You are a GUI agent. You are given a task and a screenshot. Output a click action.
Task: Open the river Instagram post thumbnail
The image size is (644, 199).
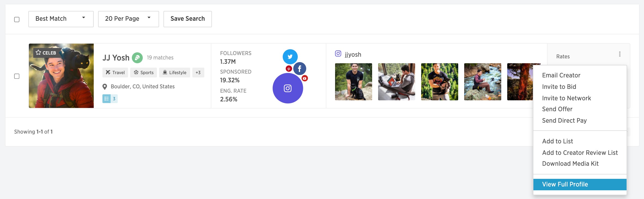pos(483,82)
